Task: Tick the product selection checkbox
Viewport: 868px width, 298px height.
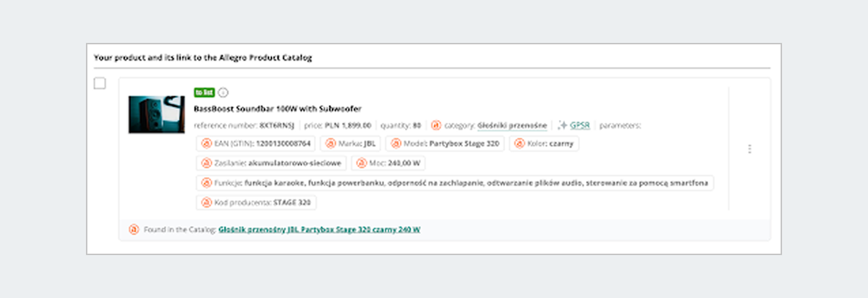Action: coord(100,83)
